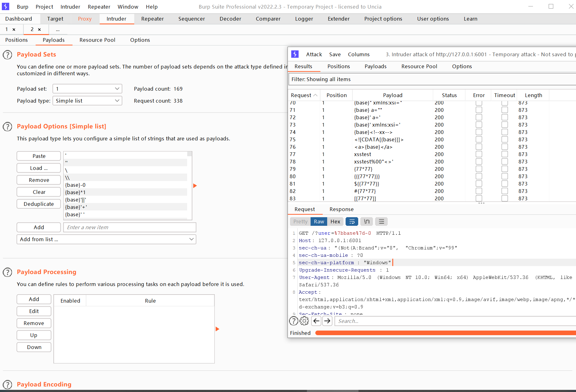Click orange arrow beside processing rules table
Image resolution: width=576 pixels, height=392 pixels.
point(217,329)
